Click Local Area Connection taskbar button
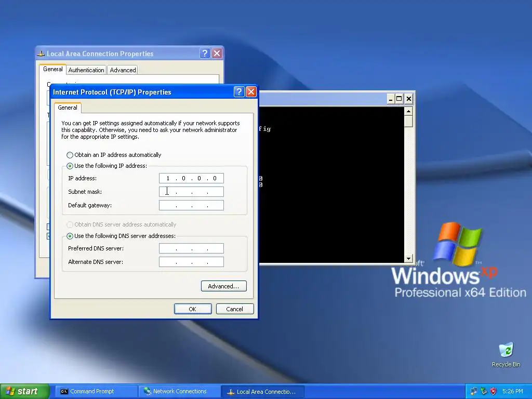The image size is (532, 399). click(x=262, y=392)
